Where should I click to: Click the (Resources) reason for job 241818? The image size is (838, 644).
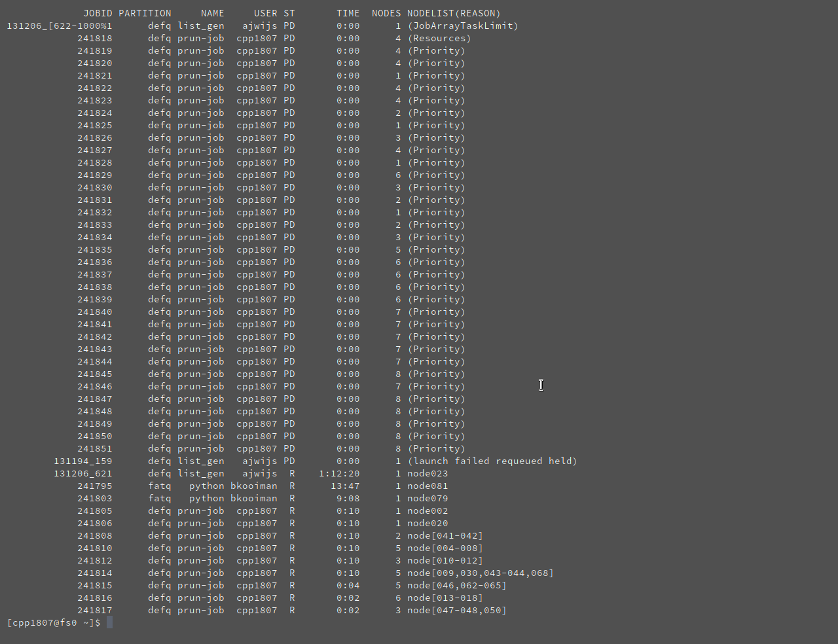pos(439,38)
